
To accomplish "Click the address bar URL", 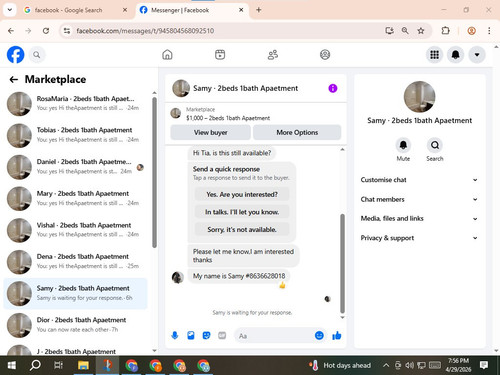I will tap(145, 31).
